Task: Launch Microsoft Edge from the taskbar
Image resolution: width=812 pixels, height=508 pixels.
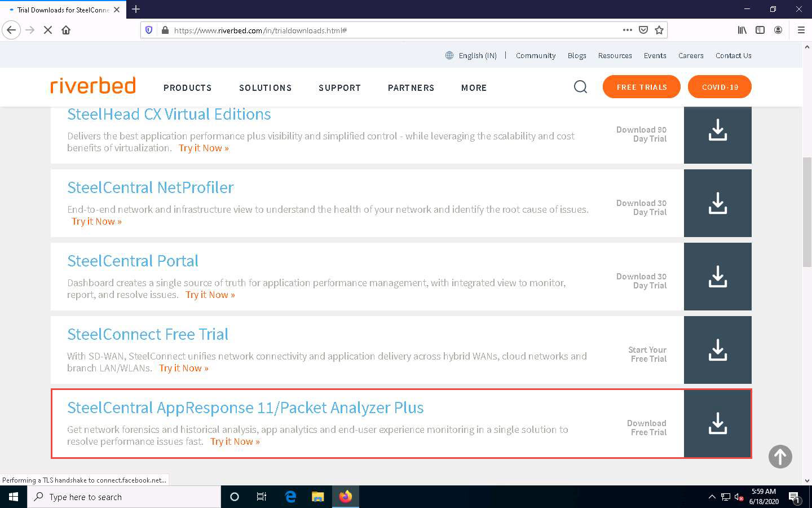Action: click(290, 497)
